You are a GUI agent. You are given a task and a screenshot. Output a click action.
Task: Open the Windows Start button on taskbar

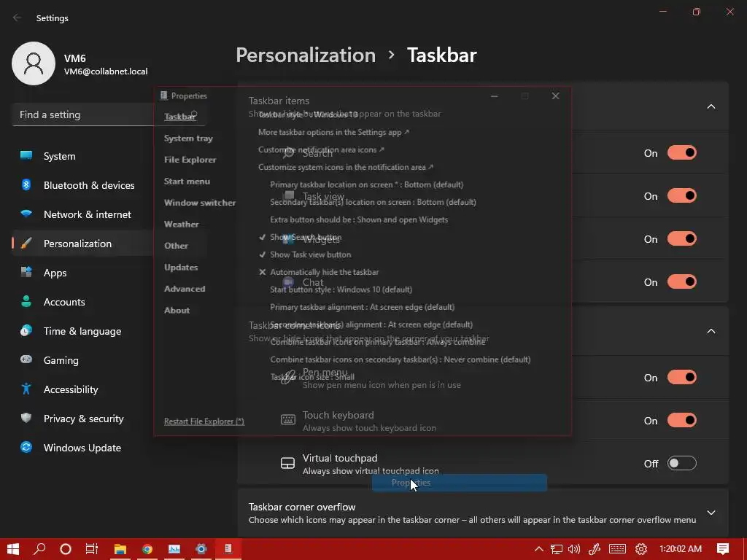coord(13,549)
